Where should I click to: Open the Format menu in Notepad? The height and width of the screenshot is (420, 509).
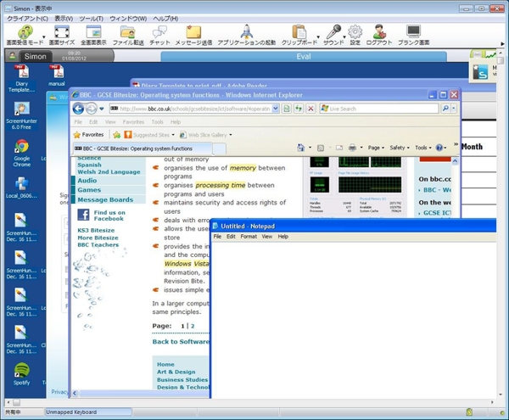point(248,237)
